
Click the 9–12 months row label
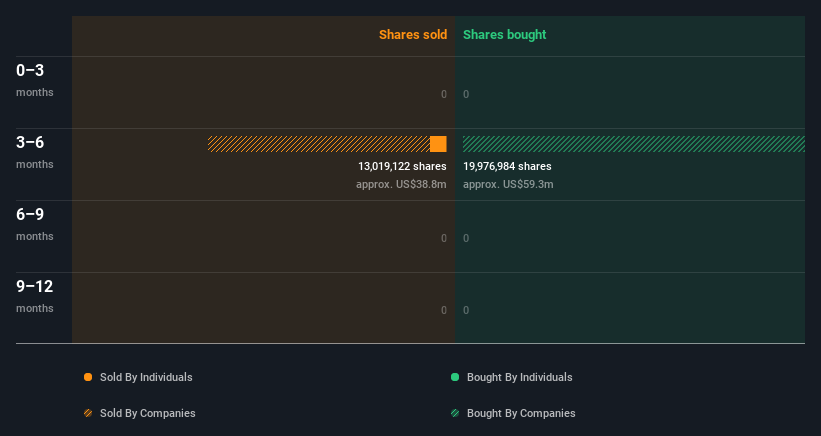point(35,296)
